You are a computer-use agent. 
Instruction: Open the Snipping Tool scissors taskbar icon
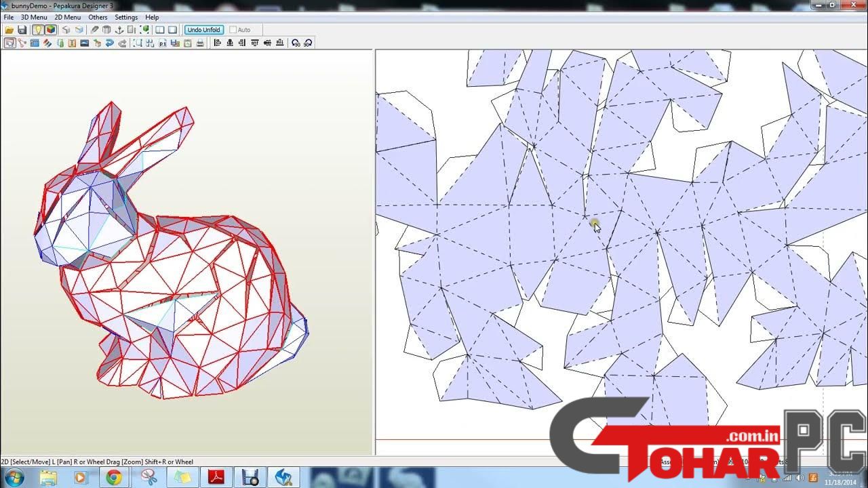click(149, 478)
